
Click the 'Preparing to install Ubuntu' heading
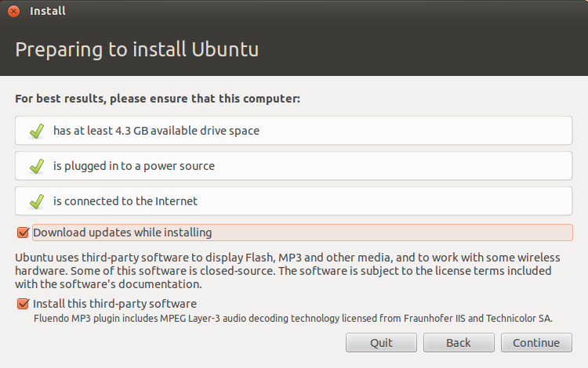click(x=137, y=50)
